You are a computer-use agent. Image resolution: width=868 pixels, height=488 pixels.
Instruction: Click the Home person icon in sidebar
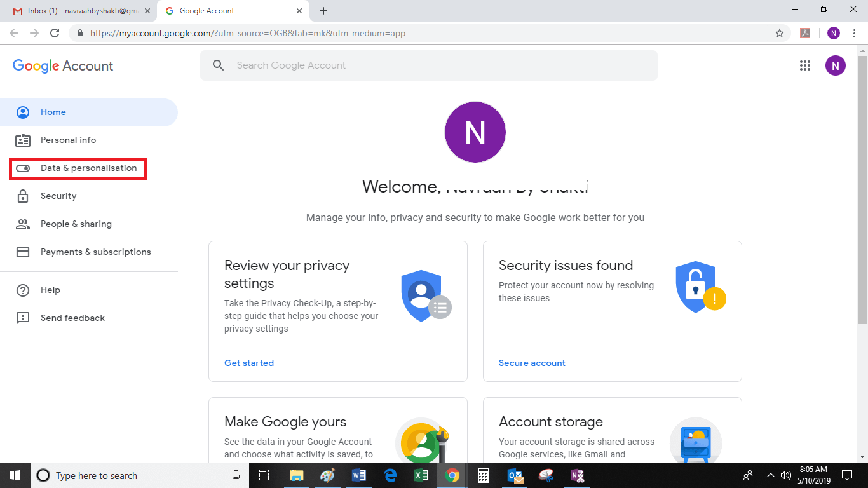click(23, 112)
